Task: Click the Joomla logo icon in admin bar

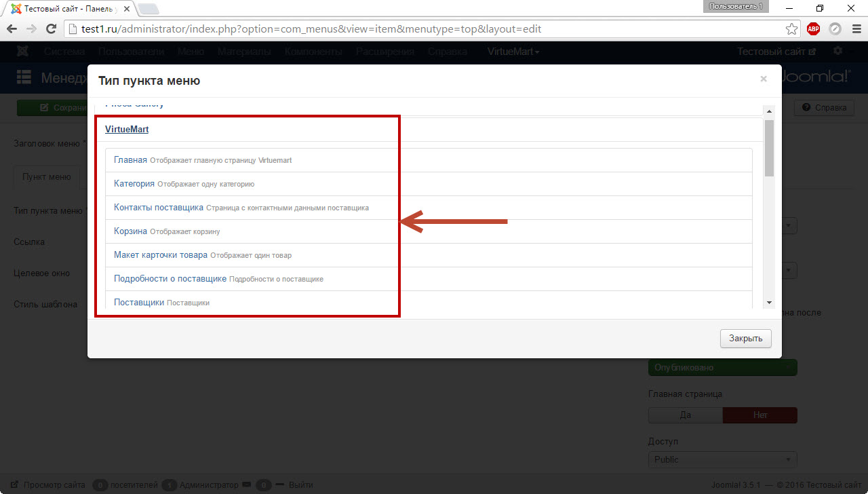Action: coord(23,52)
